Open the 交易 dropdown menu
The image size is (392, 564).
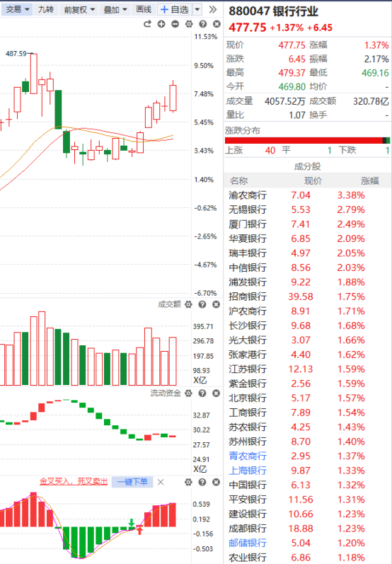pos(17,9)
